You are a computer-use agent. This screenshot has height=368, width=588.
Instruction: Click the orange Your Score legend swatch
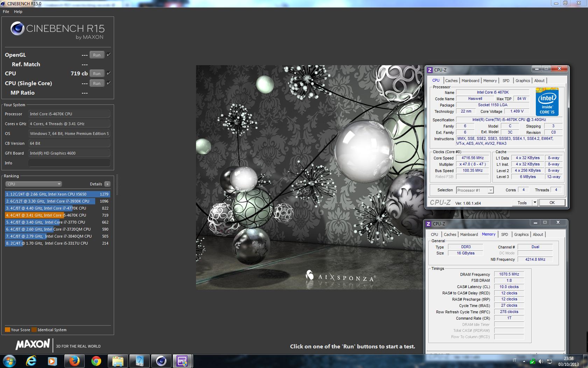pos(7,330)
